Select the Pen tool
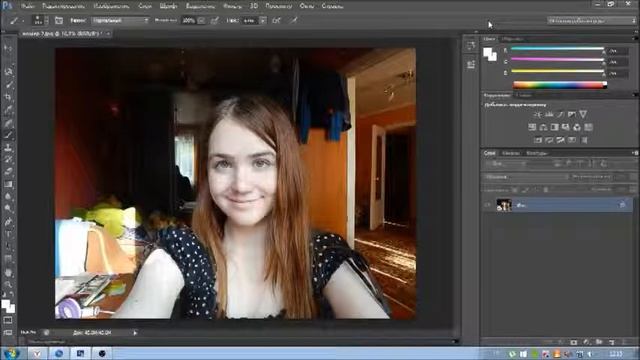The height and width of the screenshot is (360, 640). point(8,222)
